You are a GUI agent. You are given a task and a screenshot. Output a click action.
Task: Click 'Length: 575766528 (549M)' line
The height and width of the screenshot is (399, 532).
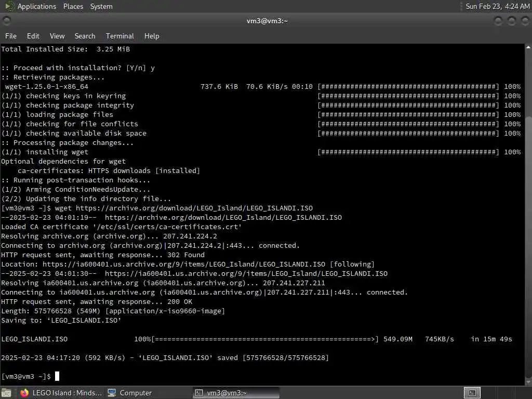click(x=113, y=311)
